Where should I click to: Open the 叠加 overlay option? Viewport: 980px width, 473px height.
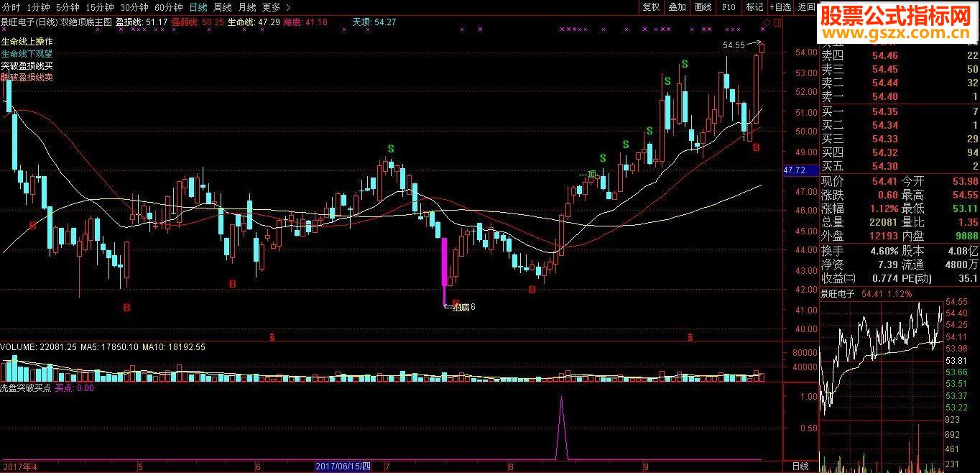tap(677, 7)
